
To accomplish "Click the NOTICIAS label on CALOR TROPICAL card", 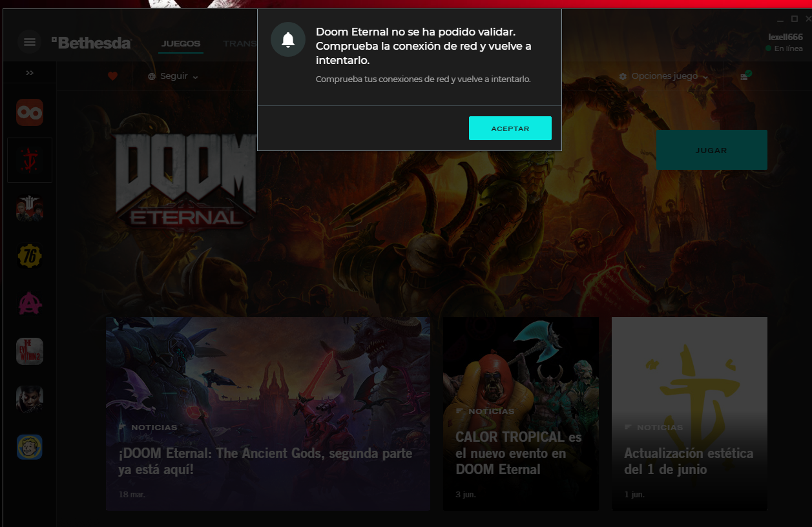I will (x=491, y=411).
